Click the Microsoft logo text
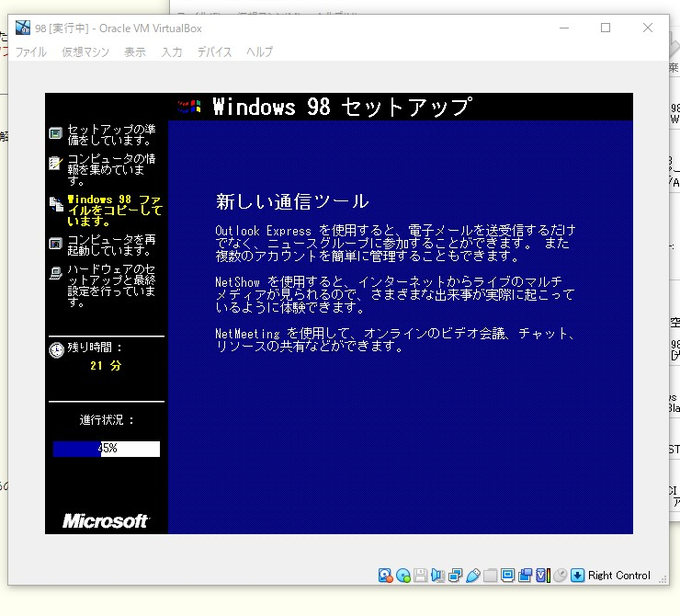680x616 pixels. pyautogui.click(x=106, y=521)
